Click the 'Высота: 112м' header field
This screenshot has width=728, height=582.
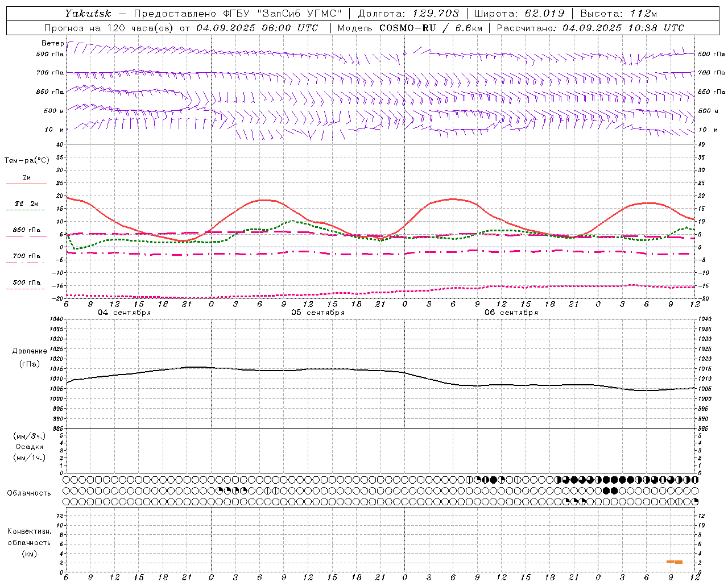[618, 14]
